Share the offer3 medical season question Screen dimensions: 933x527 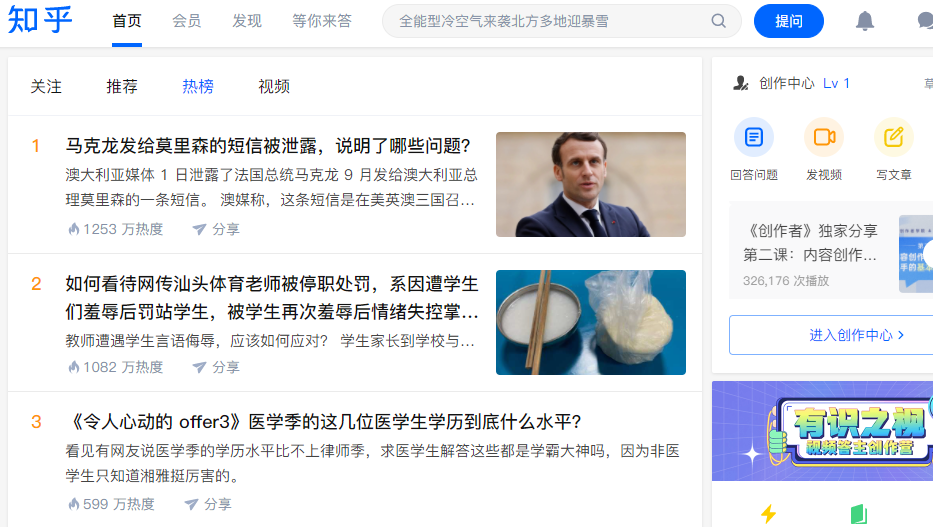208,504
